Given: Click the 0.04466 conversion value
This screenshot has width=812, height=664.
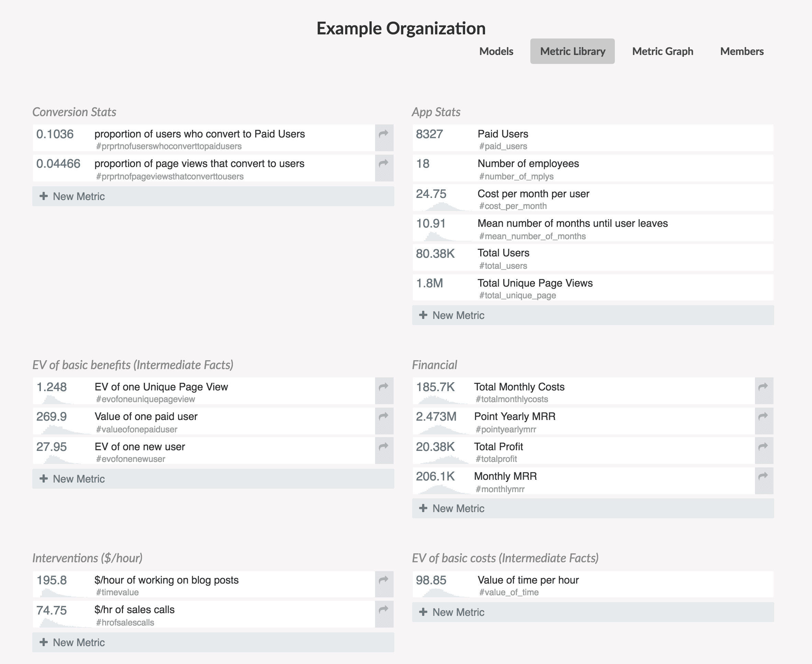Looking at the screenshot, I should tap(58, 164).
